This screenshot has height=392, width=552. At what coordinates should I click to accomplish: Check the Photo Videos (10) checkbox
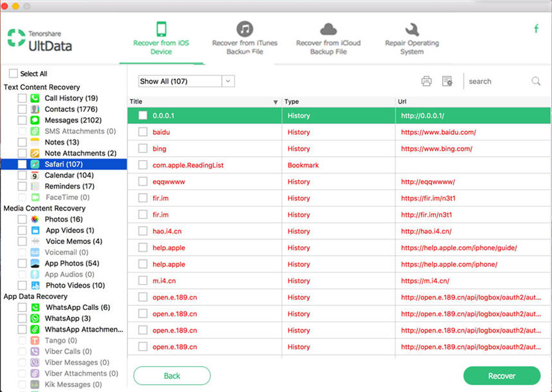[22, 285]
